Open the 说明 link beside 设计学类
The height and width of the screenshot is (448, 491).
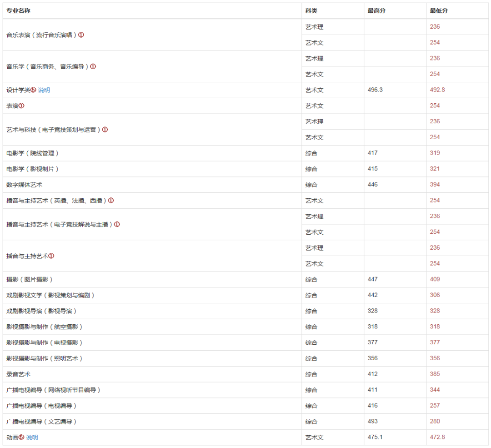tap(44, 90)
